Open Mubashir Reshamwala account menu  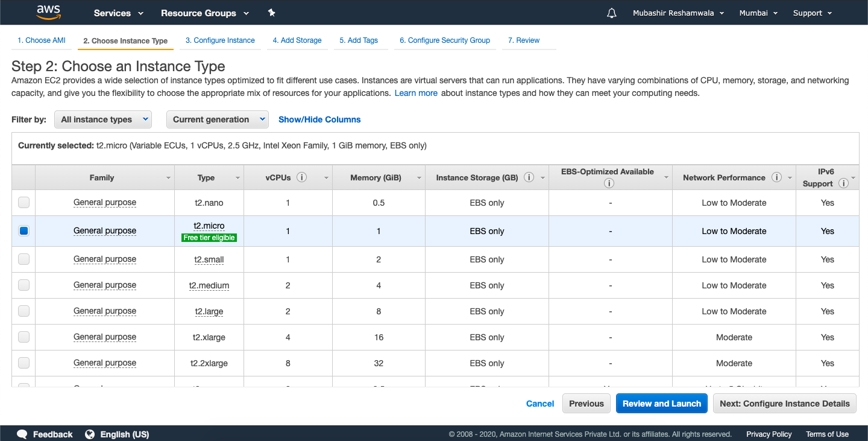[x=678, y=13]
